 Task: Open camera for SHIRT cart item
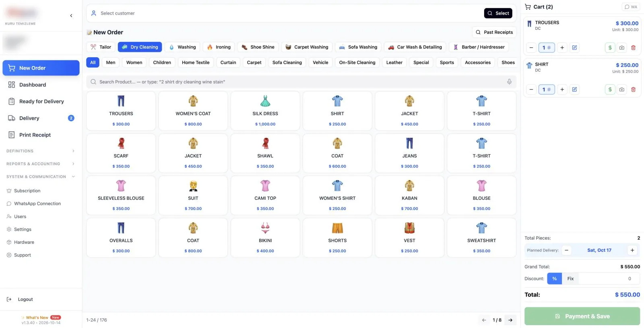click(622, 89)
